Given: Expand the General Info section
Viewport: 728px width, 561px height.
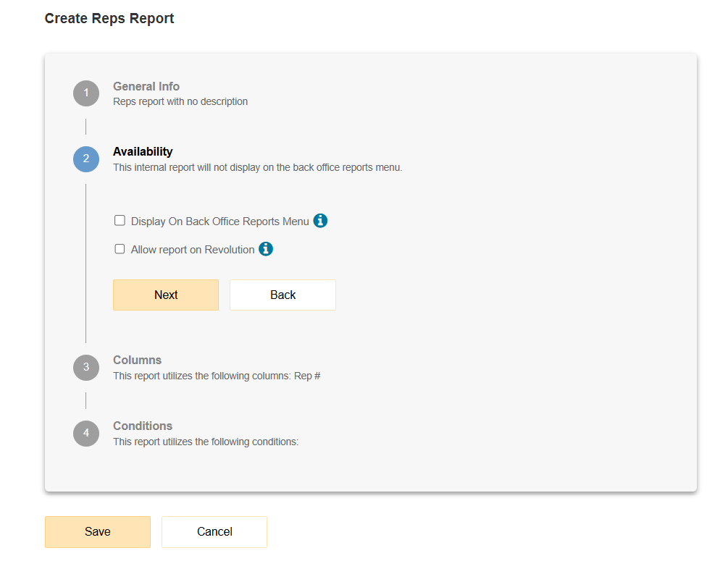Looking at the screenshot, I should tap(146, 86).
